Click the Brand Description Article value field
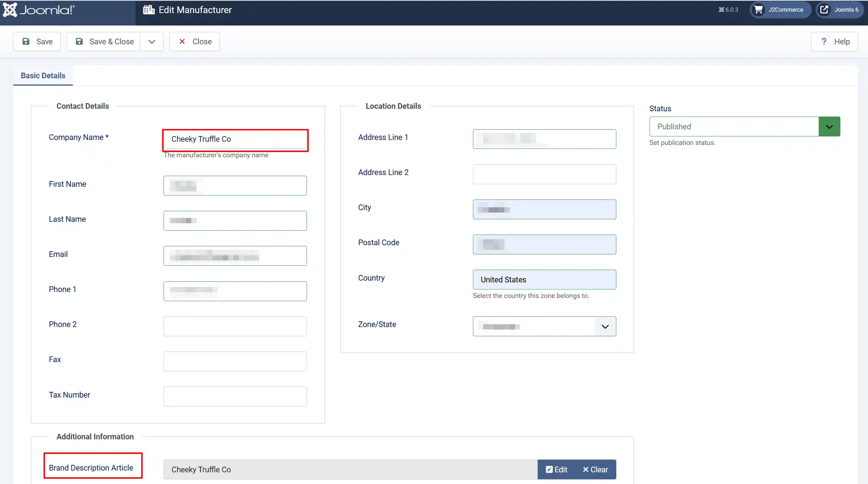Image resolution: width=868 pixels, height=484 pixels. [350, 469]
